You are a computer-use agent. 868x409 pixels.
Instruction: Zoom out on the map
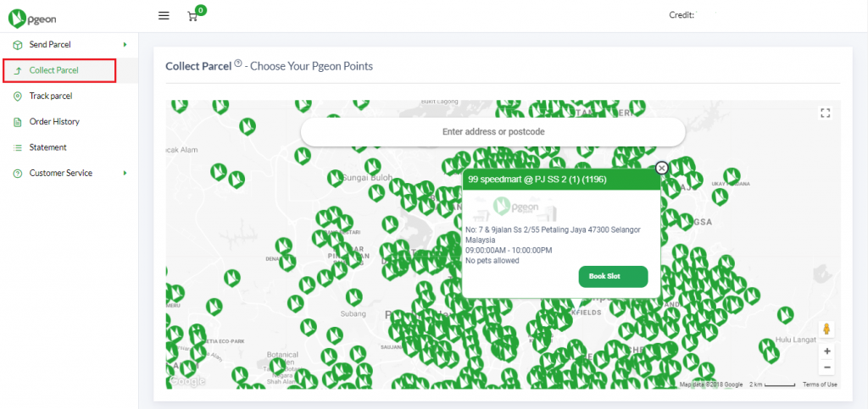[x=827, y=367]
